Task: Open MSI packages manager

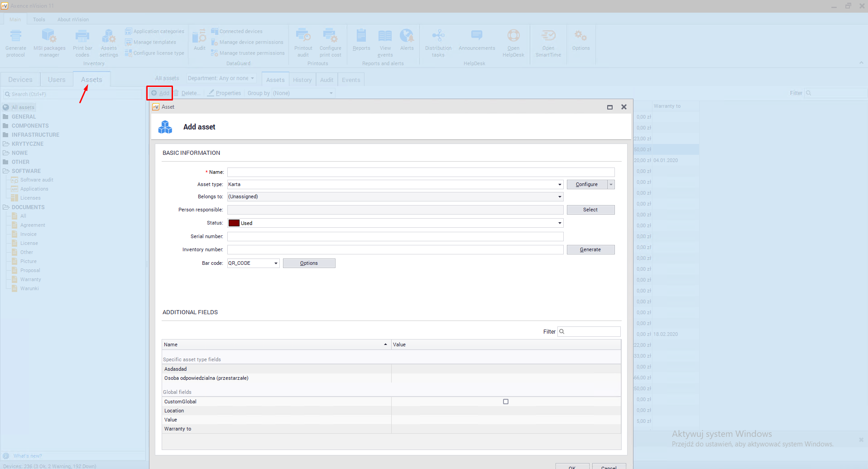Action: 49,36
